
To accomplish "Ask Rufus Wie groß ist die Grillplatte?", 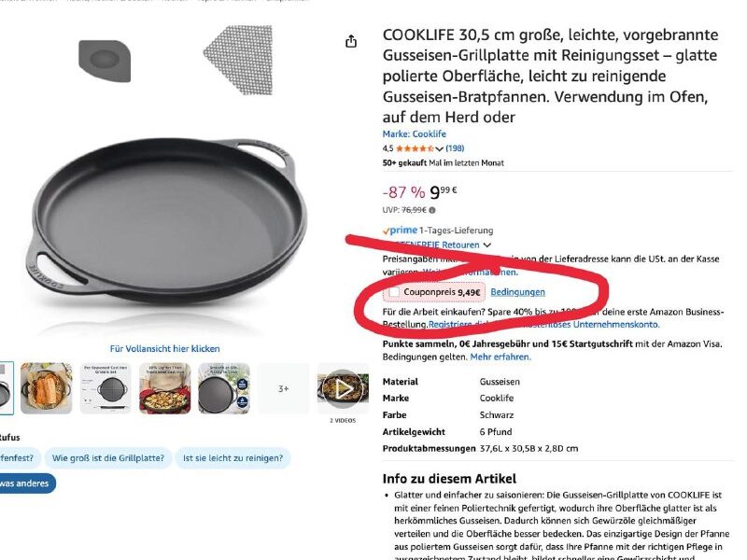I will (108, 458).
